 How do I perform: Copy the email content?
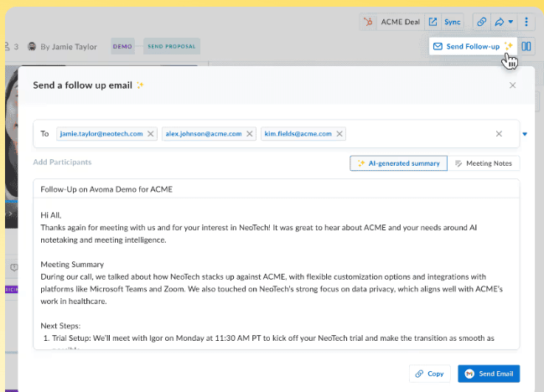coord(429,374)
